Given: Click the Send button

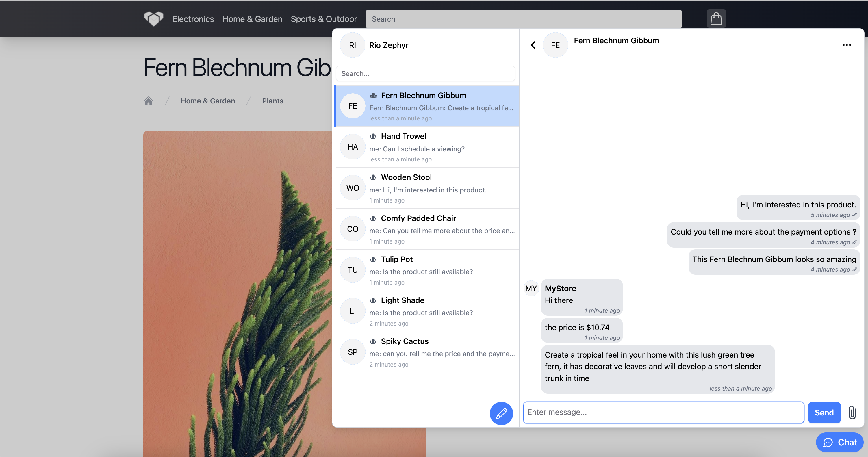Looking at the screenshot, I should pos(824,413).
